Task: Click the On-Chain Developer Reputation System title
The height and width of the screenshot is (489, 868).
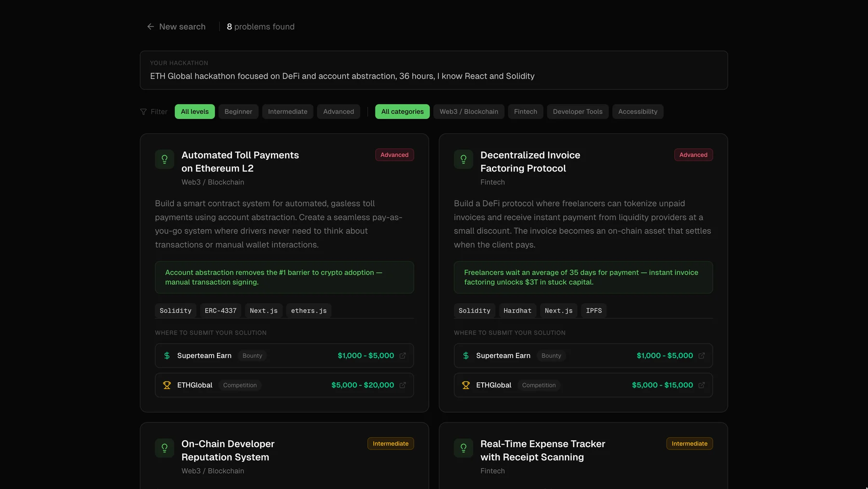Action: (228, 450)
